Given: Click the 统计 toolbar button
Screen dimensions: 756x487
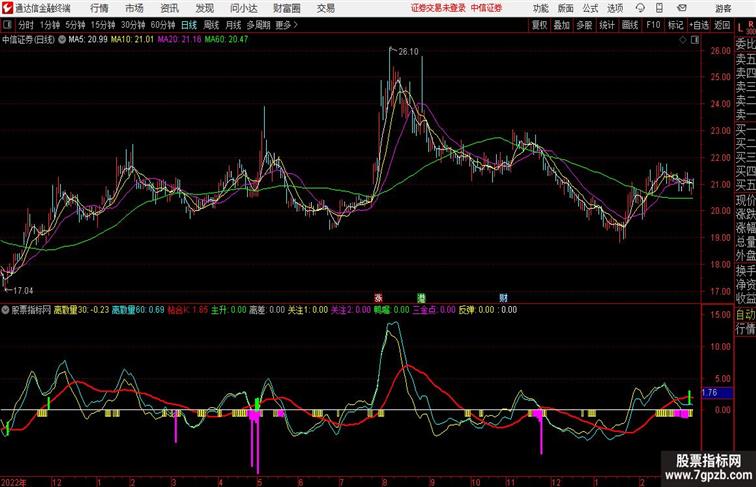Looking at the screenshot, I should (607, 25).
